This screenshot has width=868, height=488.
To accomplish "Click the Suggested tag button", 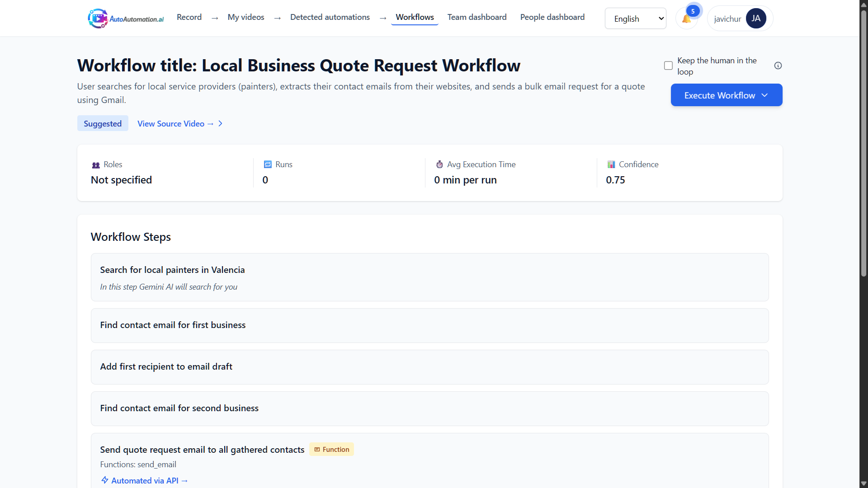I will (x=103, y=124).
